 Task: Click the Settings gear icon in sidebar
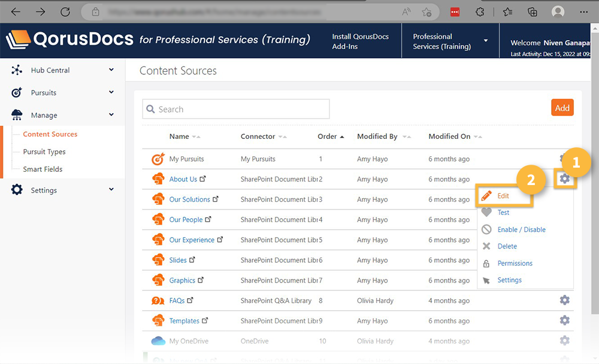point(17,189)
